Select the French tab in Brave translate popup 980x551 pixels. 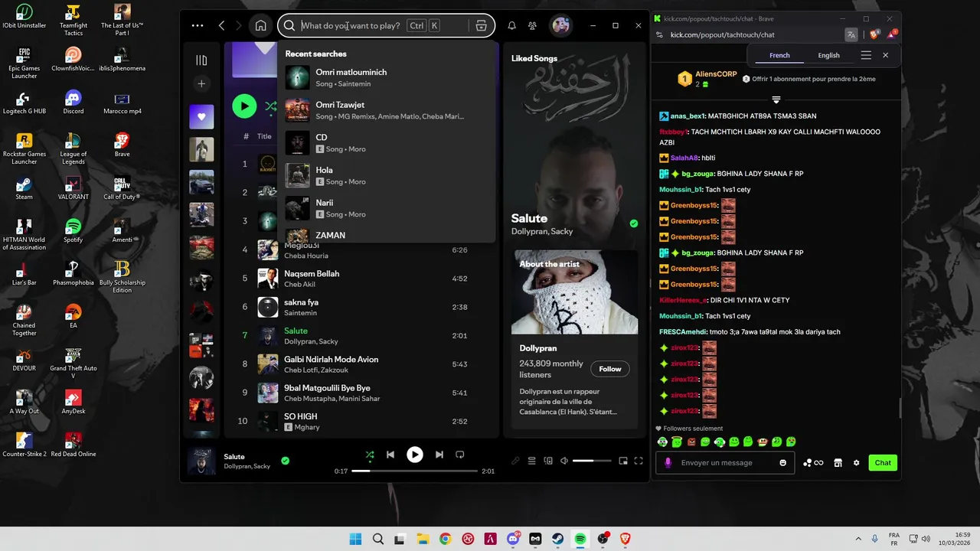779,55
